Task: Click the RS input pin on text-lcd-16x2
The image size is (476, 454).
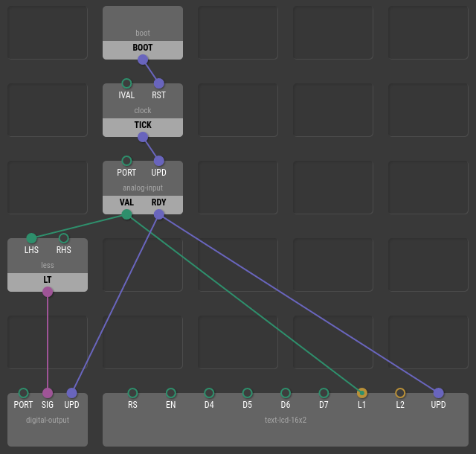Action: 132,393
